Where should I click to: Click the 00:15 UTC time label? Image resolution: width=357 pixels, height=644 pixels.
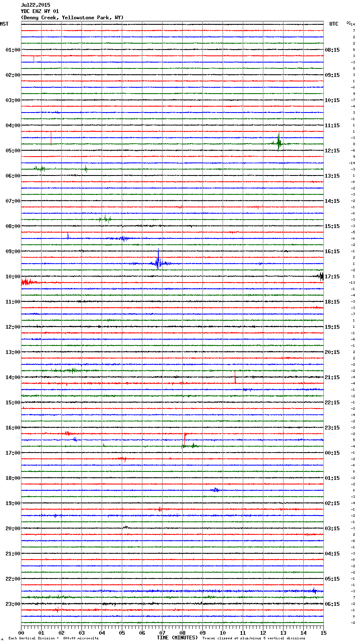click(332, 453)
